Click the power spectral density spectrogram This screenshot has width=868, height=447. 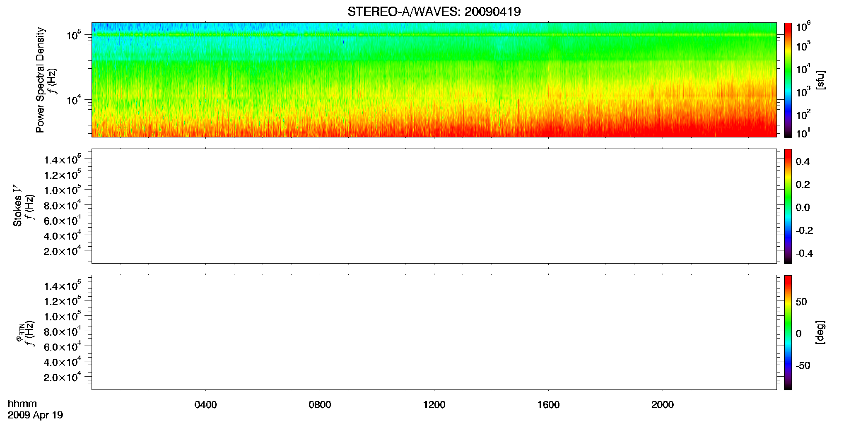point(434,80)
